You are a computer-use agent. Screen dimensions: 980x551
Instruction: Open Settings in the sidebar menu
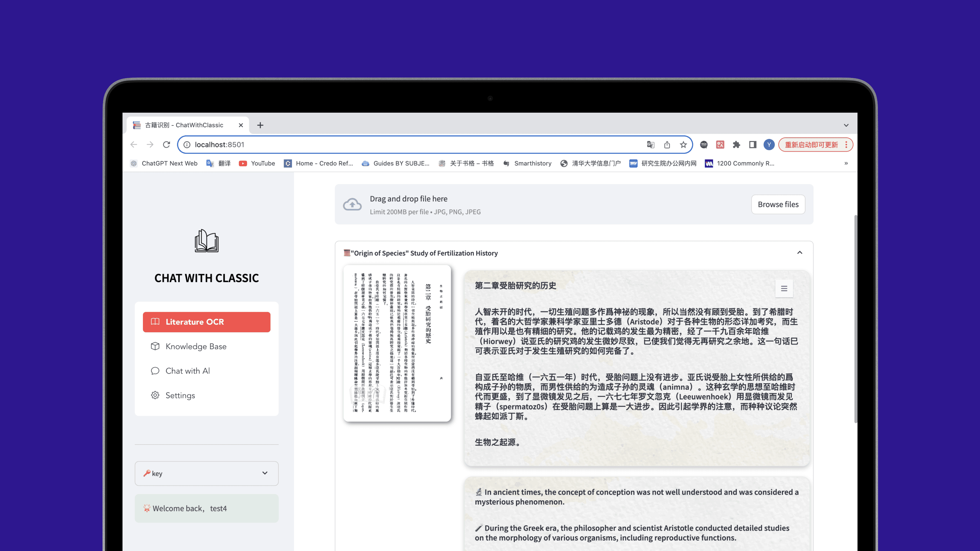180,395
